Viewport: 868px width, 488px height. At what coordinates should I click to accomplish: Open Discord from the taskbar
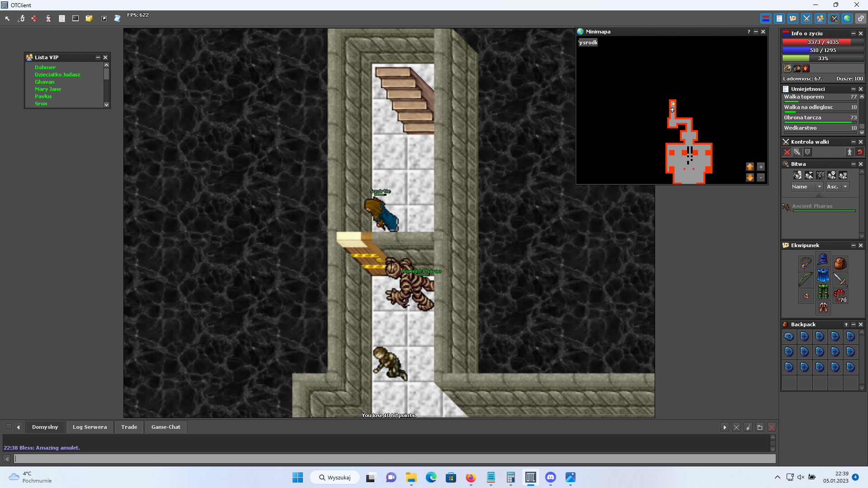coord(550,477)
